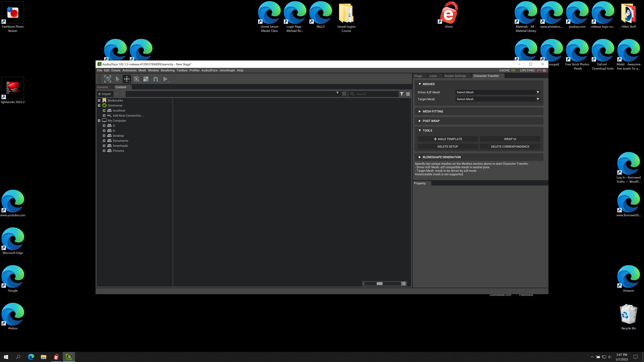
Task: Toggle the grid view icon
Action: 403,284
